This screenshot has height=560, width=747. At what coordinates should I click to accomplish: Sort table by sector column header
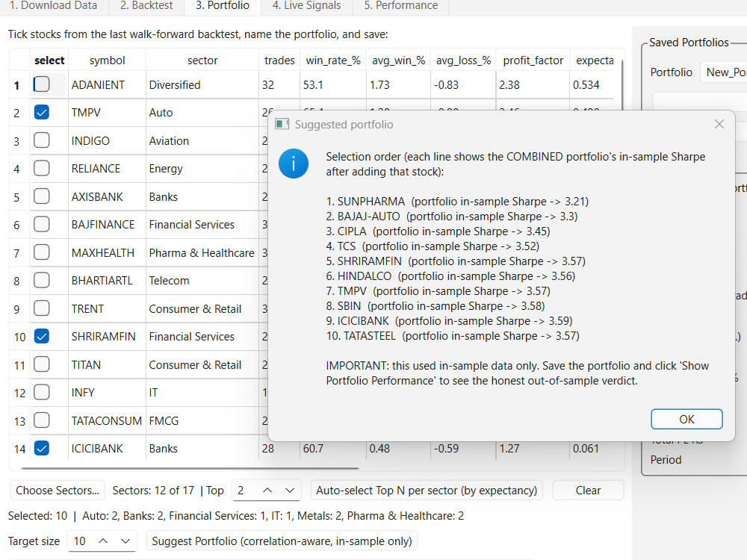tap(202, 60)
